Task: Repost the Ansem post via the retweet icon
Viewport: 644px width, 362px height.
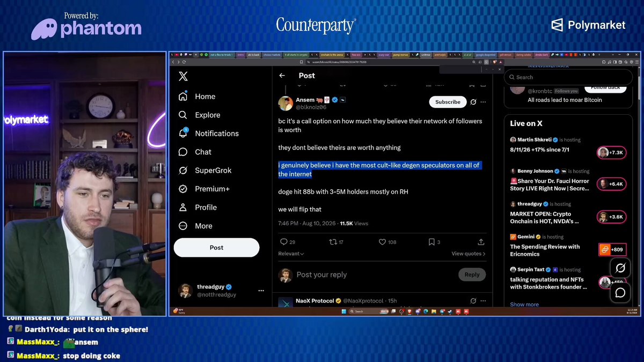Action: point(333,242)
